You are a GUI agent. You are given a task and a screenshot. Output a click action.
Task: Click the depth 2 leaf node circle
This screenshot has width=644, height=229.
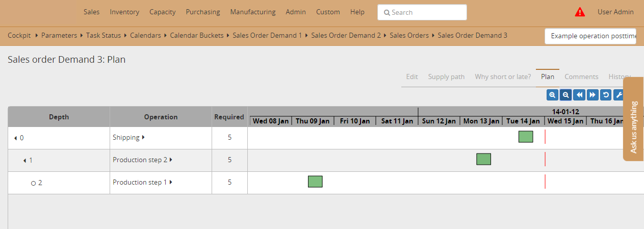(34, 183)
